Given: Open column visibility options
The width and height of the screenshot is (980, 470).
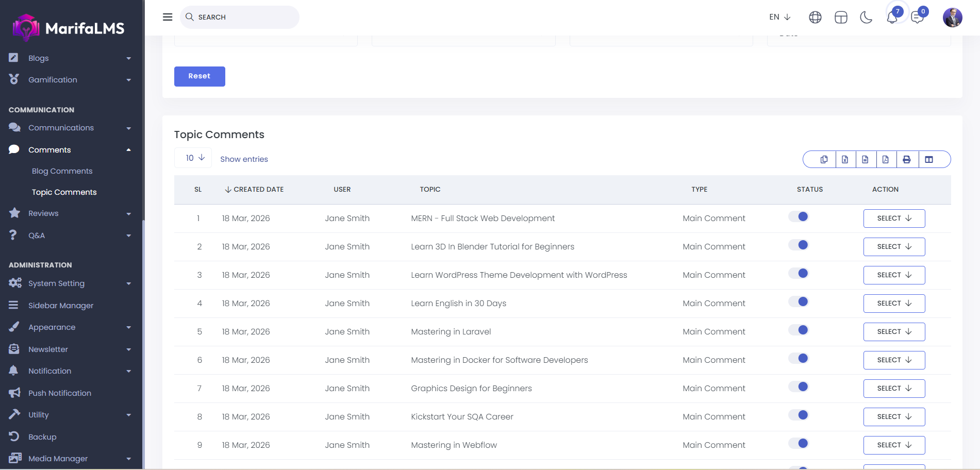Looking at the screenshot, I should pos(929,160).
